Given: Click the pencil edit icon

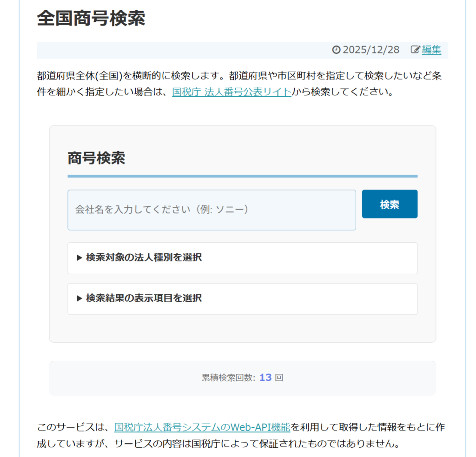Looking at the screenshot, I should pyautogui.click(x=415, y=50).
